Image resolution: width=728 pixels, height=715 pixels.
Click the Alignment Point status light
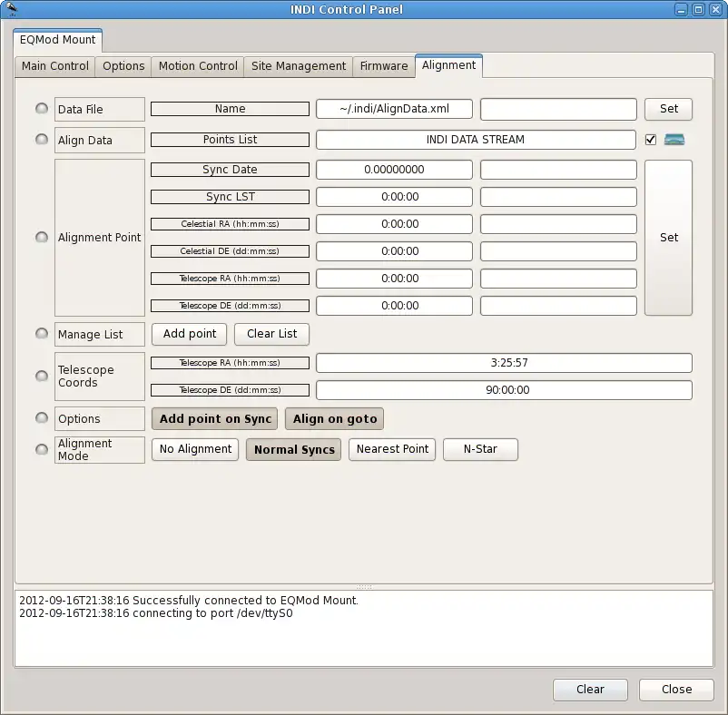42,237
